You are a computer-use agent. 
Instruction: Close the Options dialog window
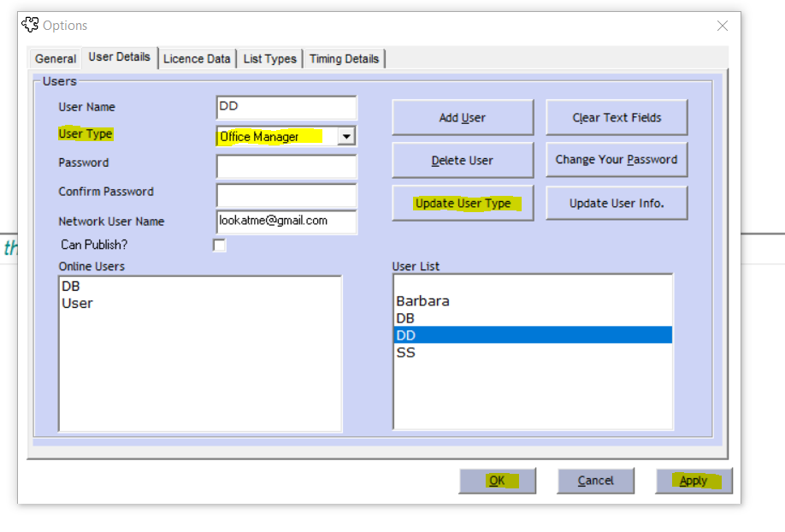pos(723,26)
